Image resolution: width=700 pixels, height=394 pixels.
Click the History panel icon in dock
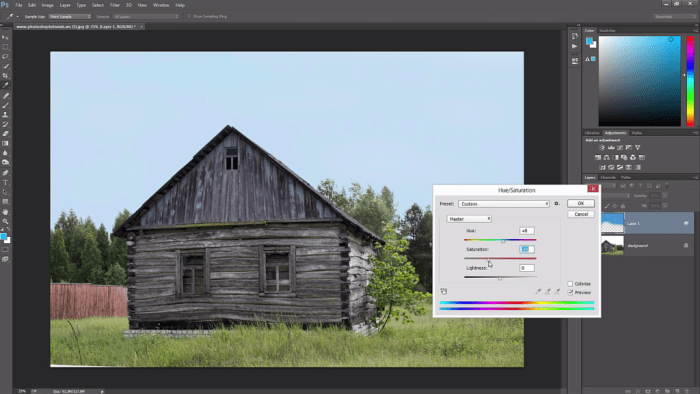(x=575, y=36)
